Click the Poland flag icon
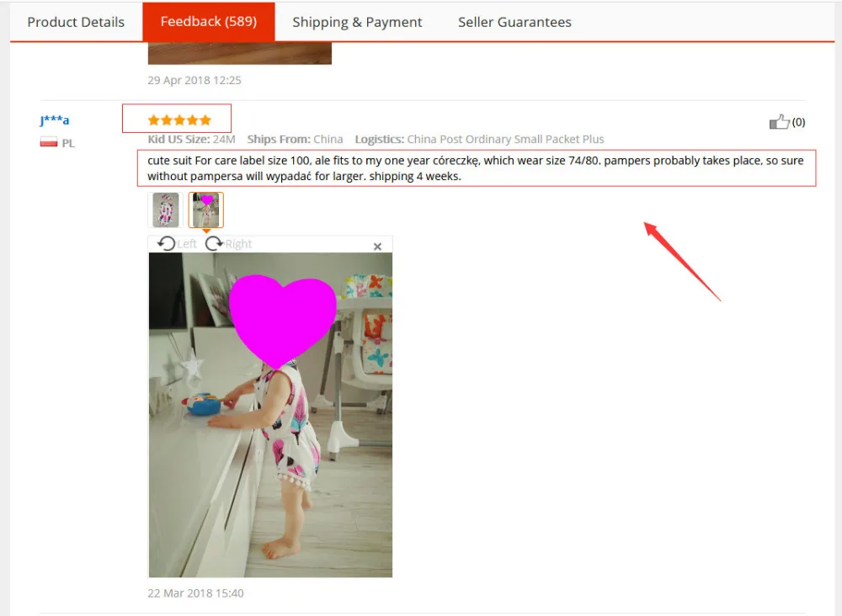The height and width of the screenshot is (616, 842). coord(48,142)
